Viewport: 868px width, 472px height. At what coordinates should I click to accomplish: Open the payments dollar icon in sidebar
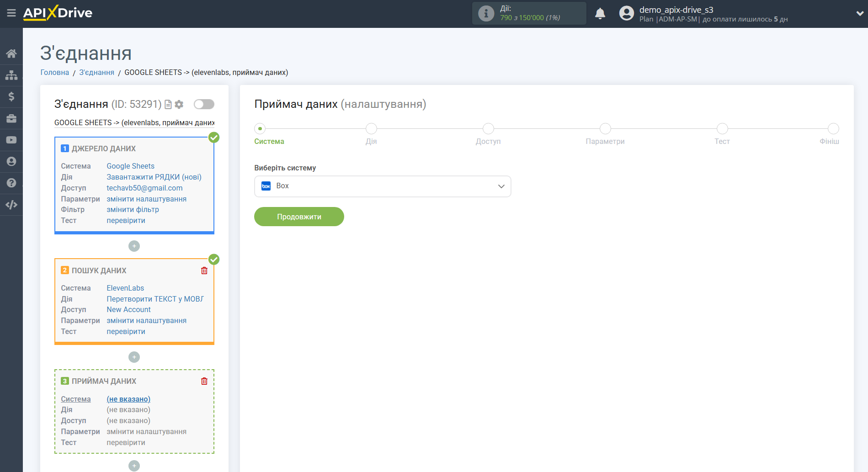[x=11, y=96]
